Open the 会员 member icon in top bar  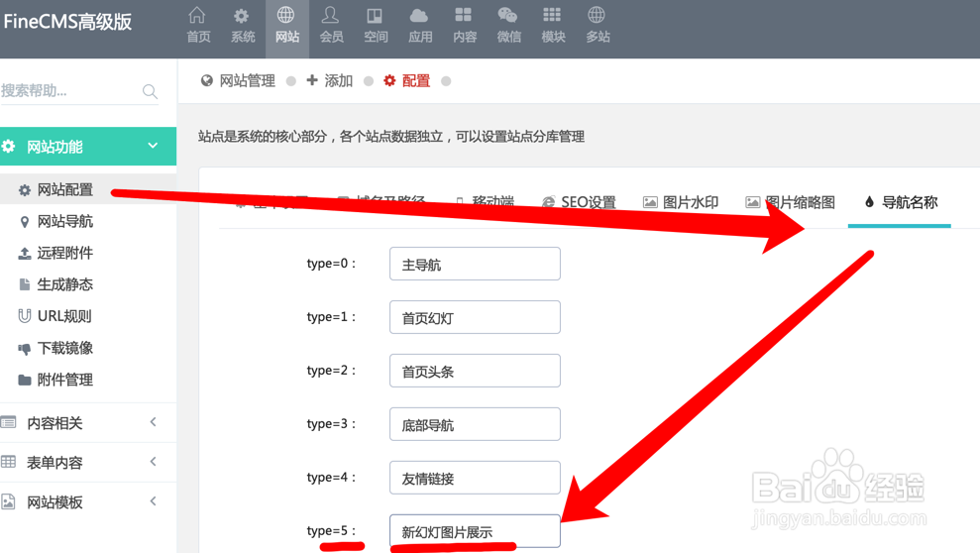pyautogui.click(x=331, y=15)
